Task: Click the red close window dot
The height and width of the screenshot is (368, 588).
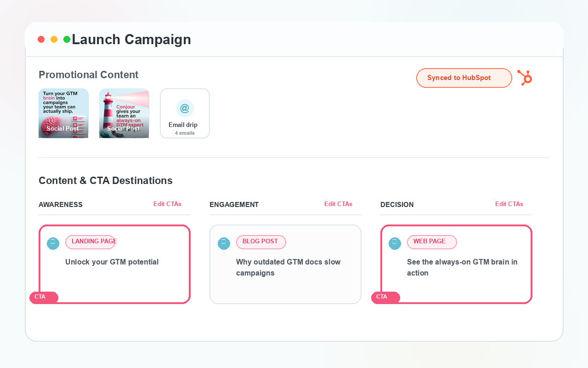Action: (x=41, y=40)
